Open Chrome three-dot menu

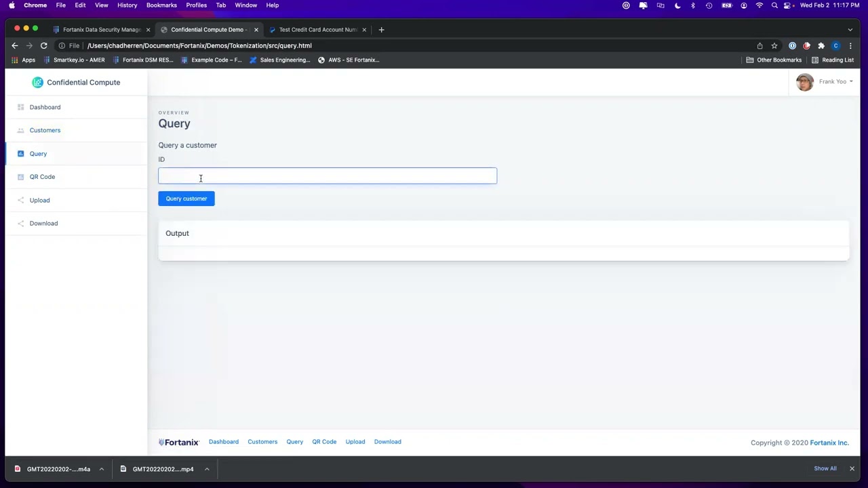tap(850, 45)
